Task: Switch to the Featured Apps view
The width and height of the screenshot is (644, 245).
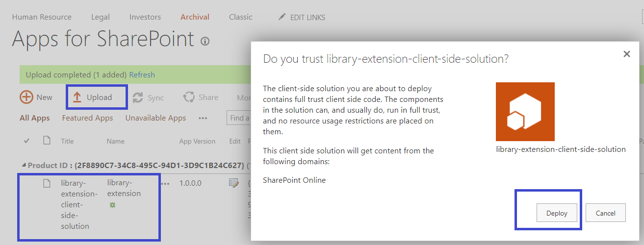Action: pos(87,118)
